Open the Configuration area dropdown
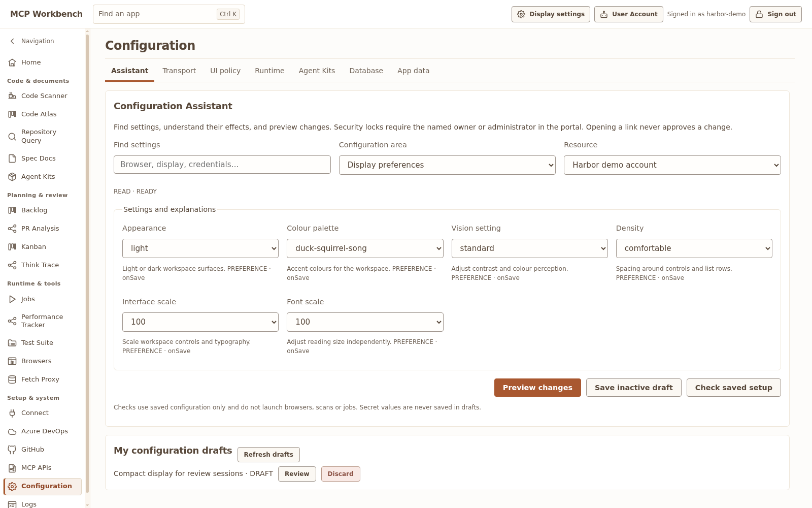The image size is (812, 508). (447, 165)
